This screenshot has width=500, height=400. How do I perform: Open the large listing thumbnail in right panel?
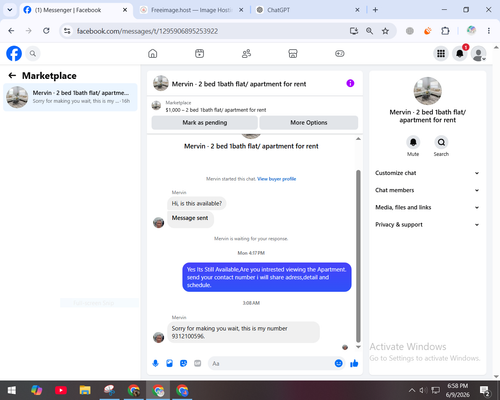coord(428,91)
